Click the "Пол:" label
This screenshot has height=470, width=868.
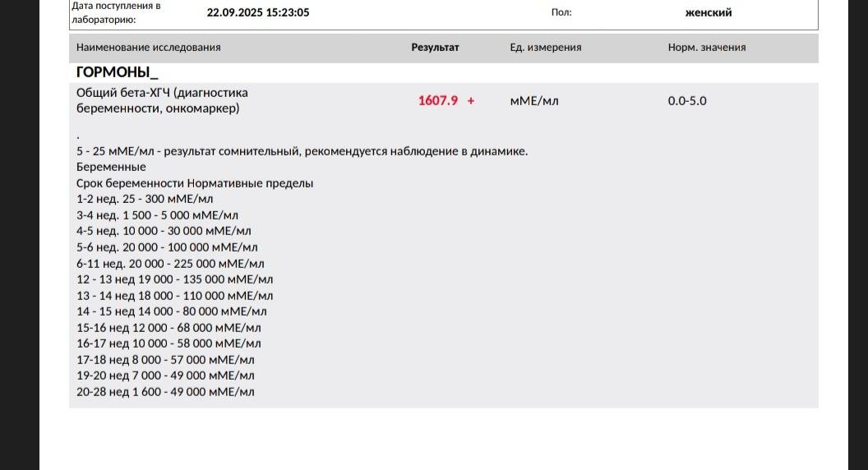point(561,12)
